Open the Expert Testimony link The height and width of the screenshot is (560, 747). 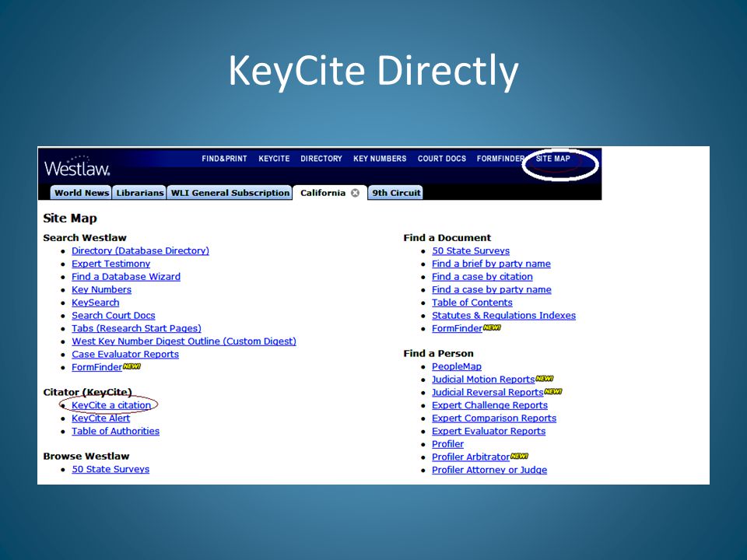[110, 264]
